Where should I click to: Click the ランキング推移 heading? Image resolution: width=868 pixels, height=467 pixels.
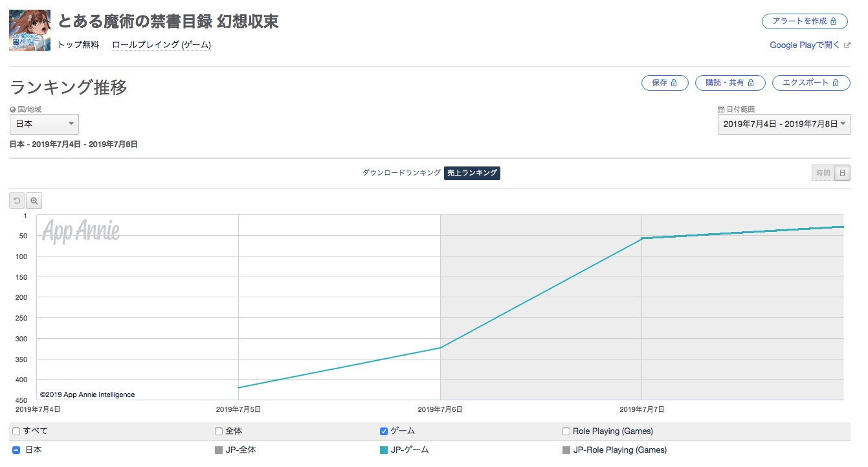coord(69,87)
